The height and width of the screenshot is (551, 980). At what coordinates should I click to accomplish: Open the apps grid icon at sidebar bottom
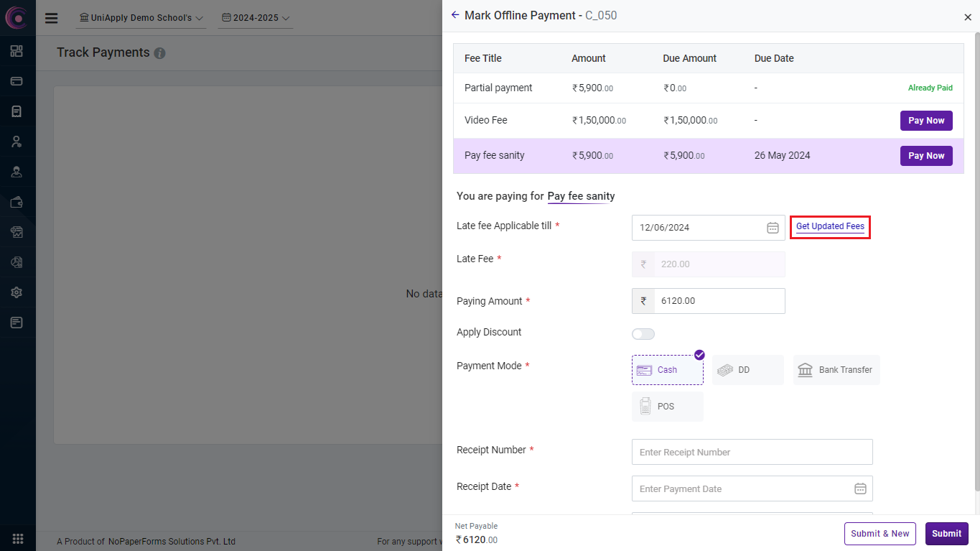(x=17, y=538)
